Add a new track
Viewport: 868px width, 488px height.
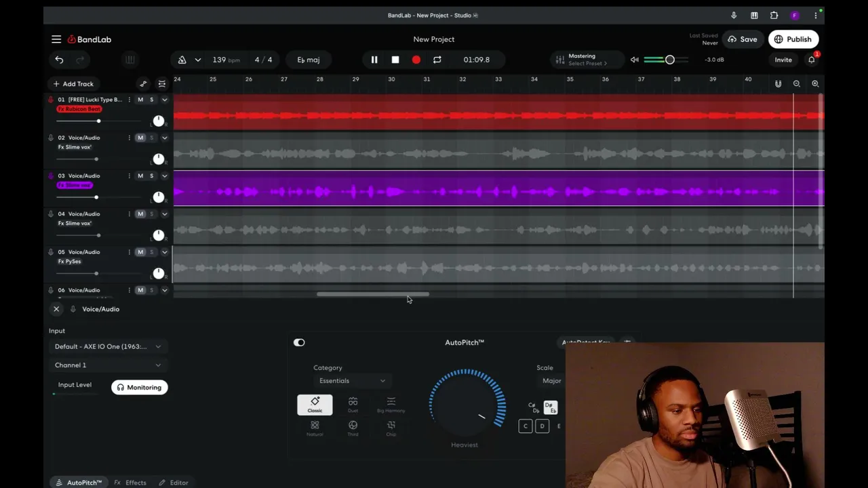click(x=73, y=84)
